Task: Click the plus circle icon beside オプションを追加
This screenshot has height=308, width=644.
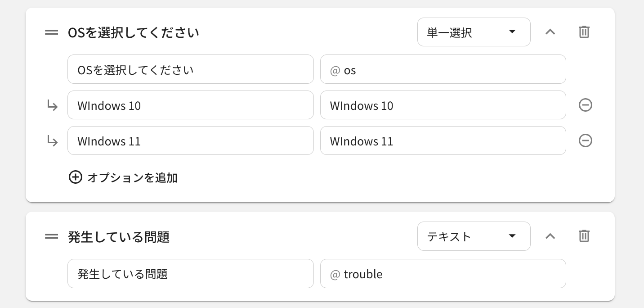Action: point(75,177)
